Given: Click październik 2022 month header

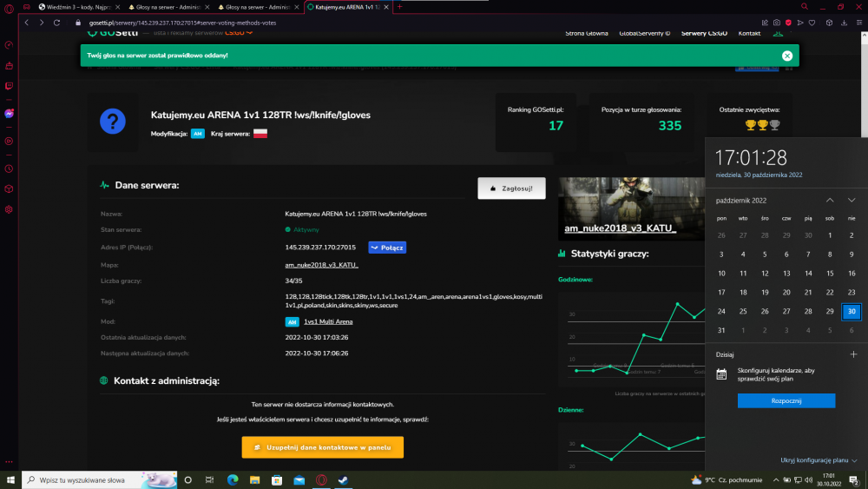Looking at the screenshot, I should click(740, 201).
